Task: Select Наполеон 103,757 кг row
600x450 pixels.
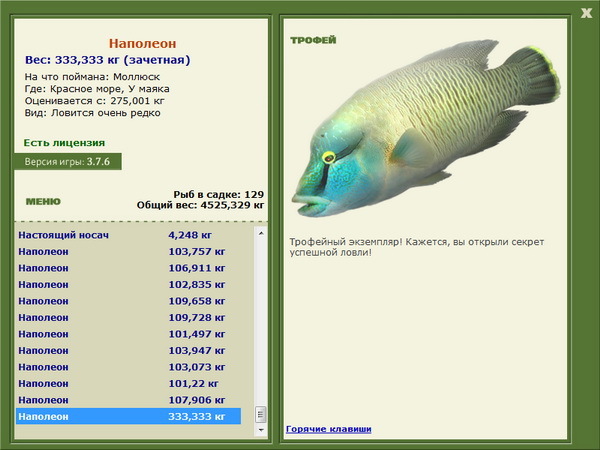Action: (x=129, y=252)
